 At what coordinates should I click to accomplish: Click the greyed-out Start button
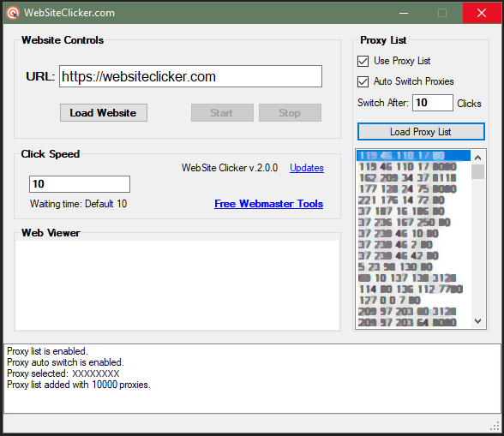[222, 113]
